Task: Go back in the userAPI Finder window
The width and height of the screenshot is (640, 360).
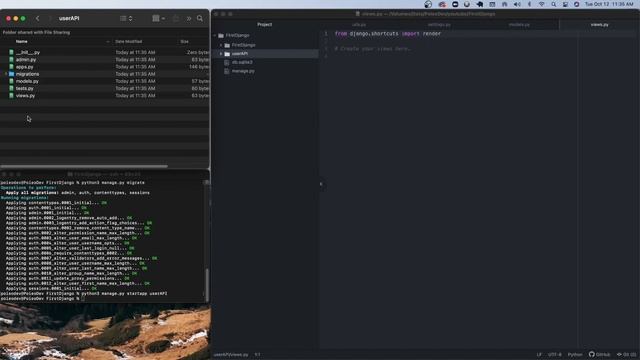Action: click(x=38, y=18)
